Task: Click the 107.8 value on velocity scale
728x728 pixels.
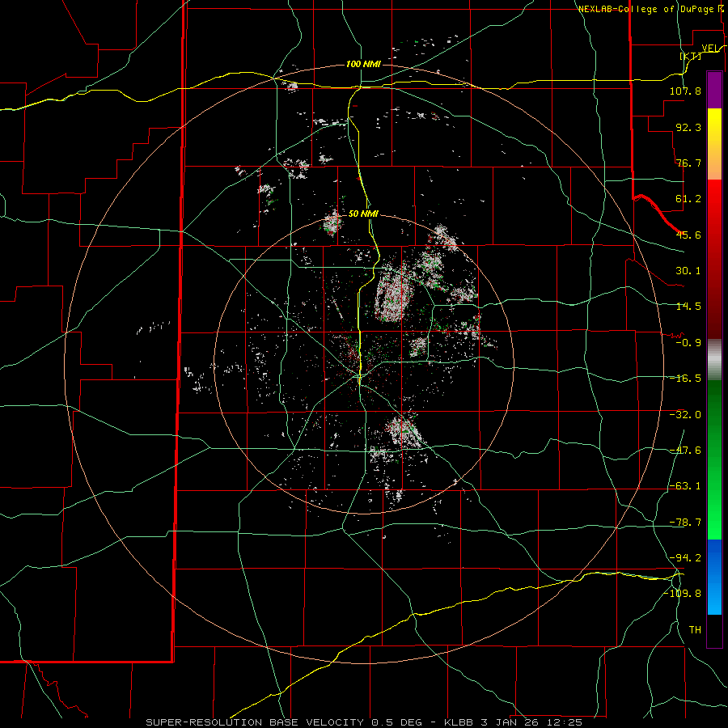Action: [685, 91]
